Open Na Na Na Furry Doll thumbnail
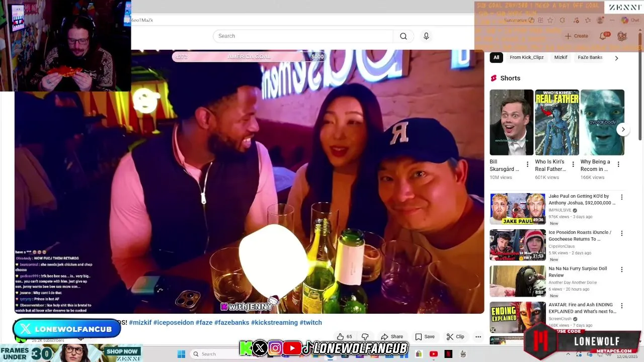This screenshot has width=644, height=362. [517, 281]
